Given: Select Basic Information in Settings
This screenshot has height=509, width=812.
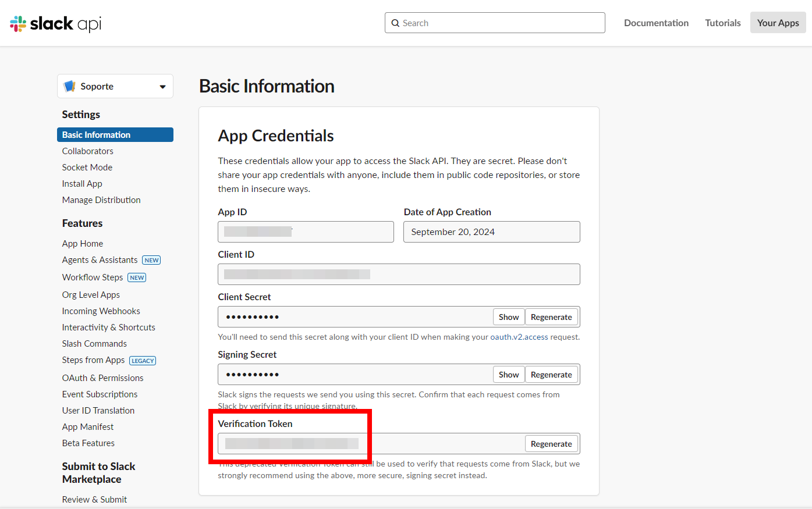Looking at the screenshot, I should 115,134.
